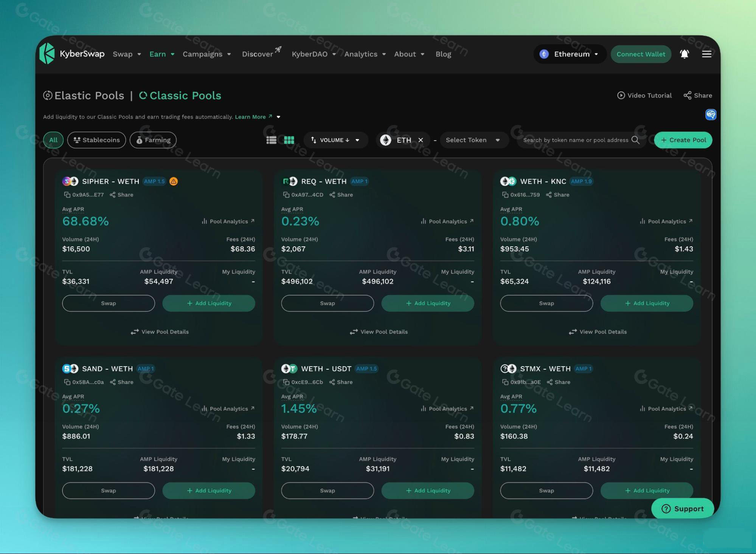Switch to grid view layout

(289, 140)
